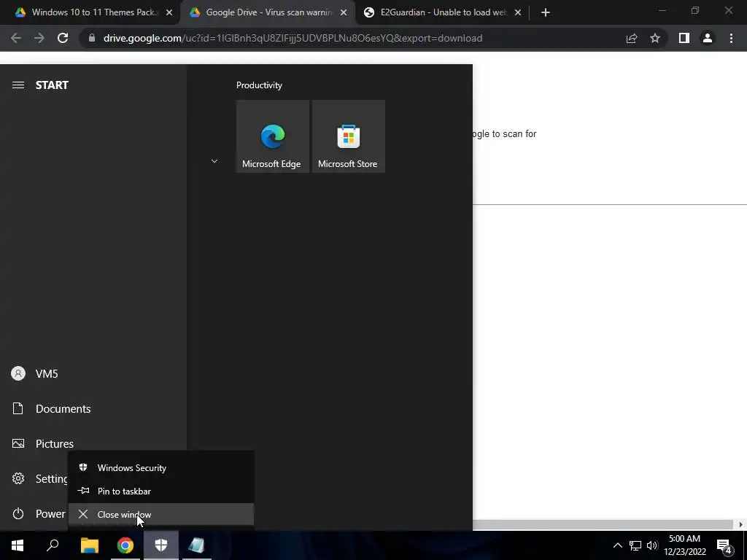Reload the Google Drive page
The width and height of the screenshot is (747, 560).
point(63,38)
